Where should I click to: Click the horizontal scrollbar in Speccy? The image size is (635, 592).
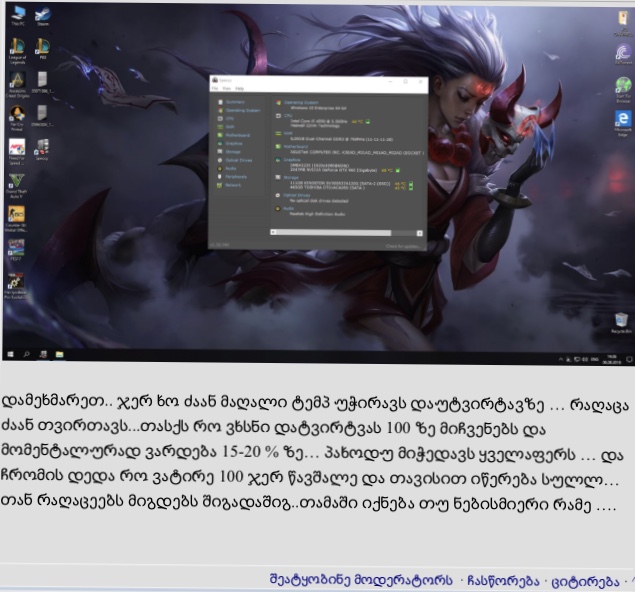(346, 233)
